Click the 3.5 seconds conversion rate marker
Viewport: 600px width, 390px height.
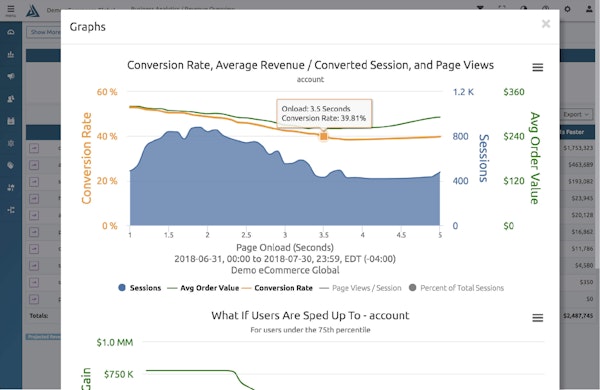click(324, 136)
